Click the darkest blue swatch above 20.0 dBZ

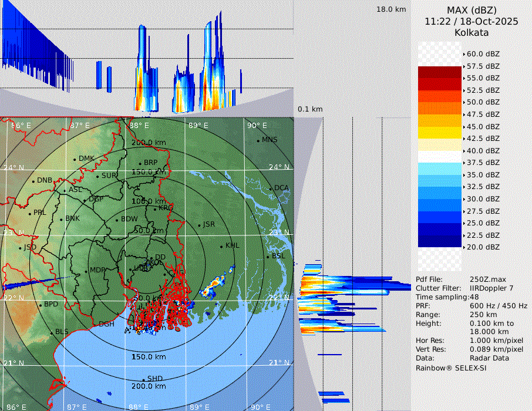[x=440, y=241]
